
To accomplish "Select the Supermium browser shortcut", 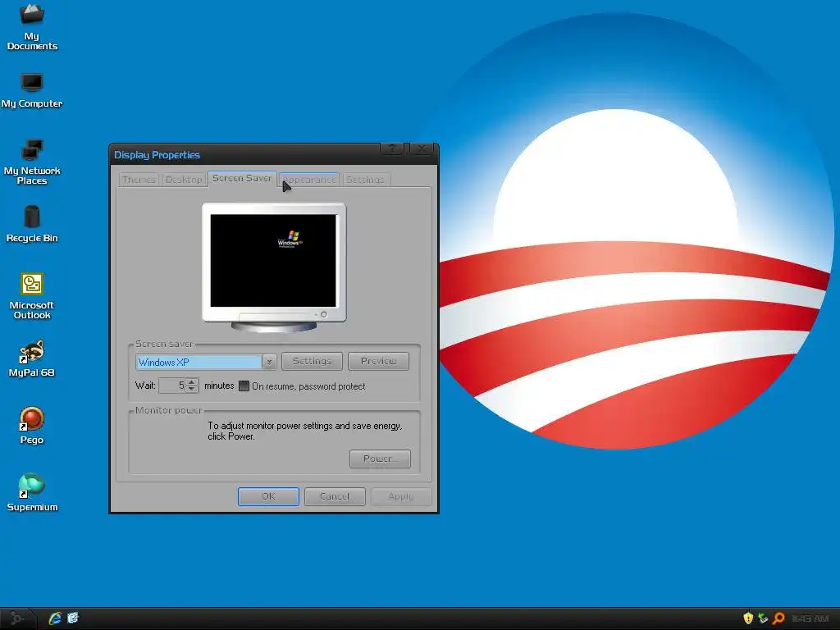I will click(x=32, y=492).
